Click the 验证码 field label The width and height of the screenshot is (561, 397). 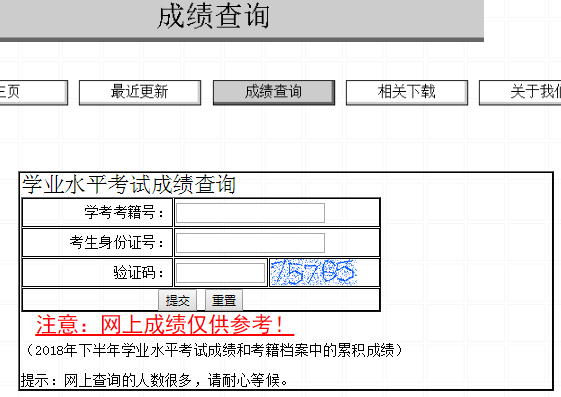[x=138, y=273]
